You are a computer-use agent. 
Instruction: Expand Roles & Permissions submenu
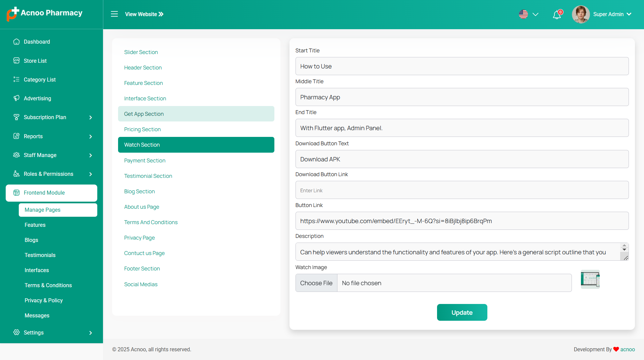tap(91, 174)
